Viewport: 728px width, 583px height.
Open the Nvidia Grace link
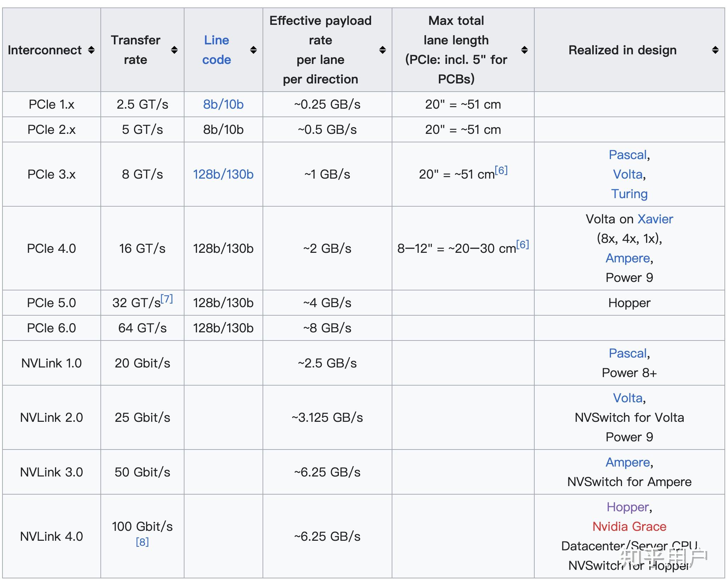pyautogui.click(x=629, y=526)
